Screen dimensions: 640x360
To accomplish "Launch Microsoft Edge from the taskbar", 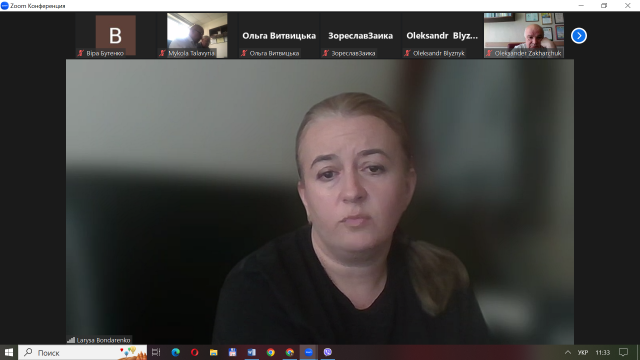I will coord(176,352).
